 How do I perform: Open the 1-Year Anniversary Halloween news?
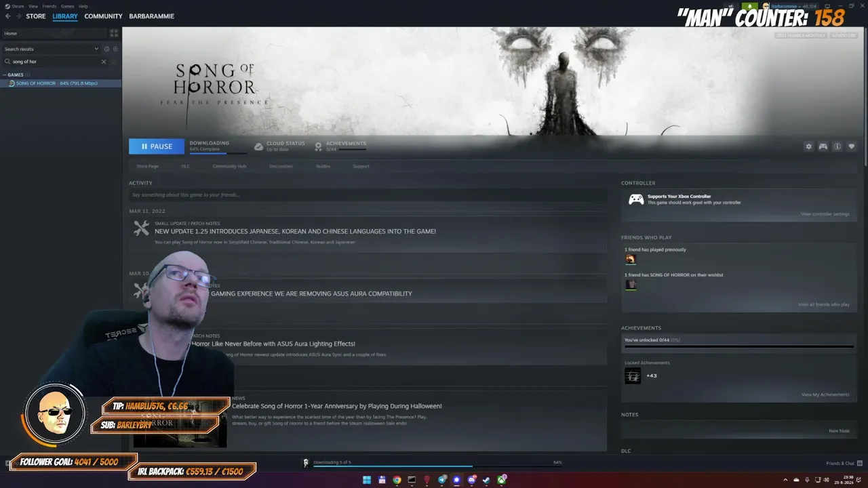[337, 406]
